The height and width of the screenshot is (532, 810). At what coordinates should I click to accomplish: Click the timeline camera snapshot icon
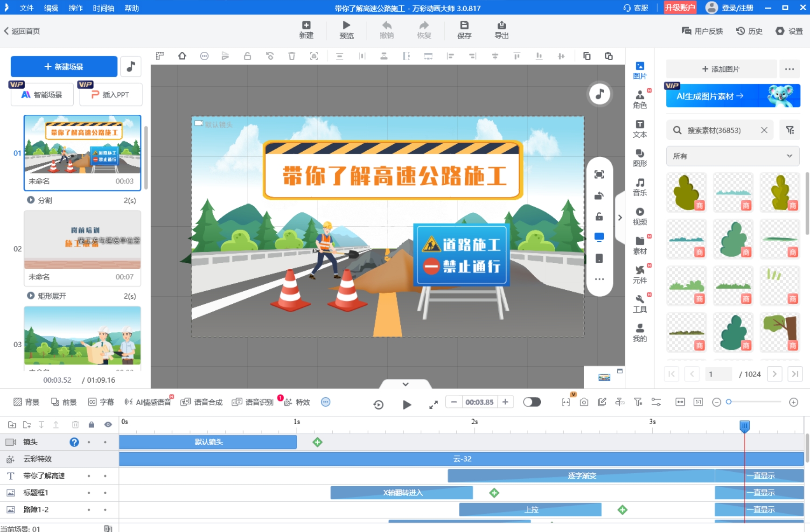click(584, 402)
